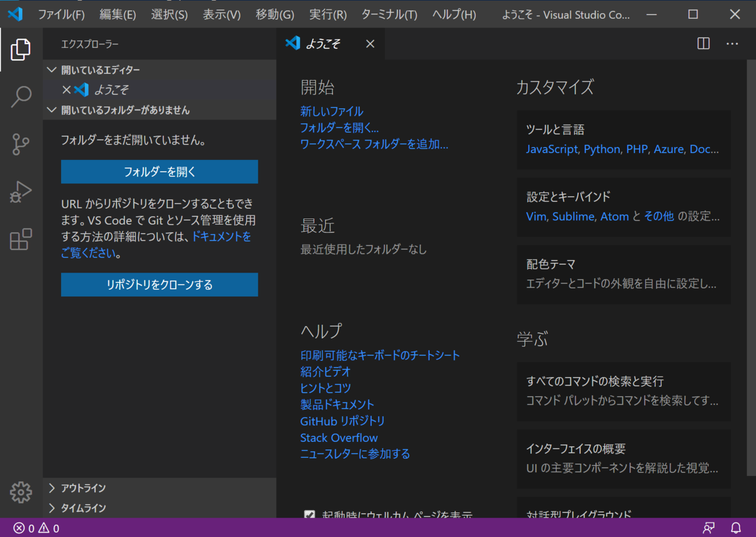This screenshot has height=537, width=756.
Task: Collapse the 開いているフォルダーがありません section
Action: point(159,110)
